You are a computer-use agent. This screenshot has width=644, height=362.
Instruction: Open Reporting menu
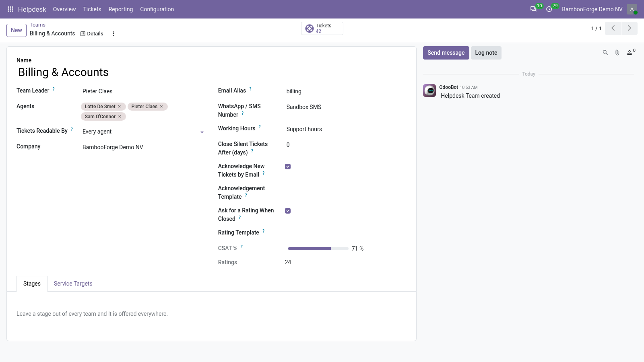[121, 9]
